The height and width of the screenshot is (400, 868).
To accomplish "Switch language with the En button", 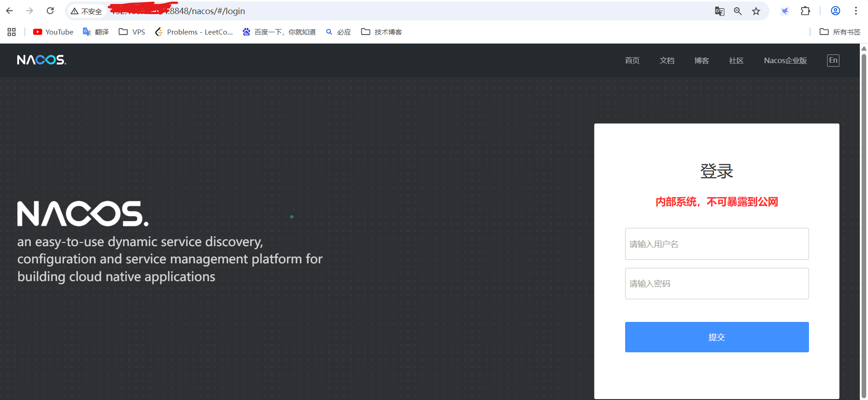I will tap(833, 60).
